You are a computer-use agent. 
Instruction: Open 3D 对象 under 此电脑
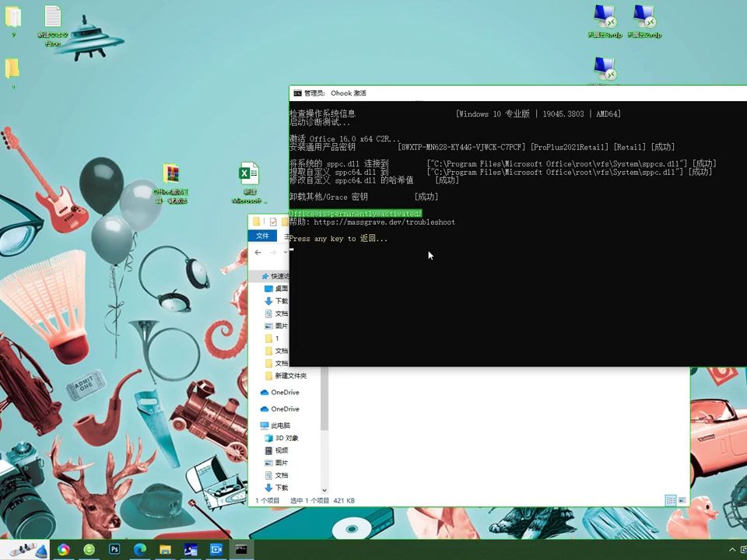pos(282,438)
